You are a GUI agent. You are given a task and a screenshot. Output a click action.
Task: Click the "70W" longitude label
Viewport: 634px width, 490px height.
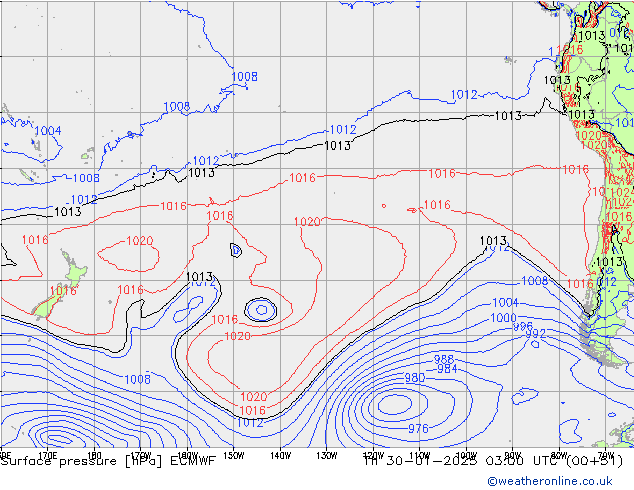[x=606, y=456]
